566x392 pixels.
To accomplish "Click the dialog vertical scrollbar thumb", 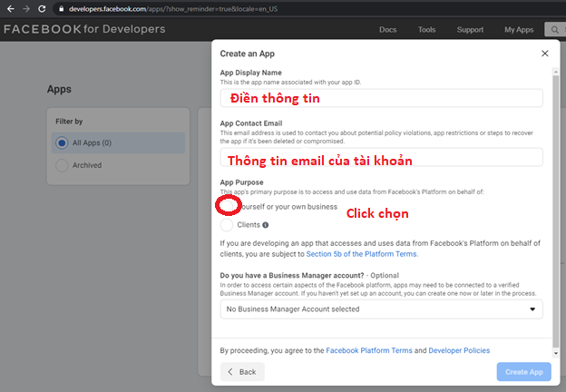I will [556, 211].
